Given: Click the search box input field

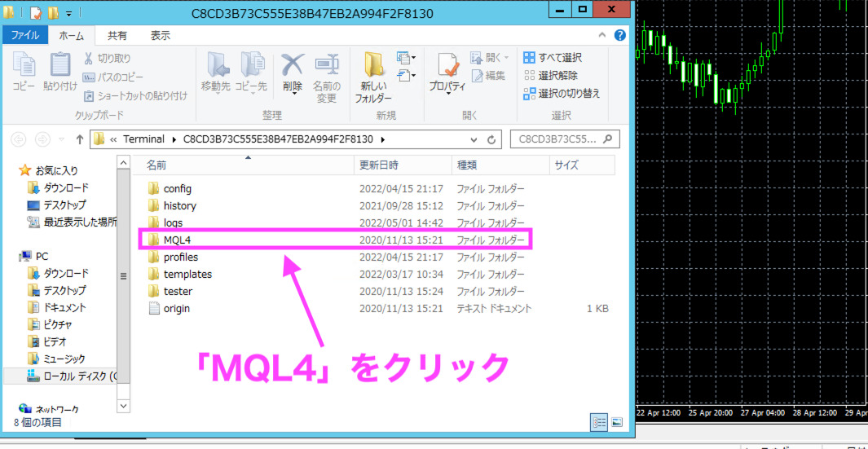Looking at the screenshot, I should click(x=558, y=139).
